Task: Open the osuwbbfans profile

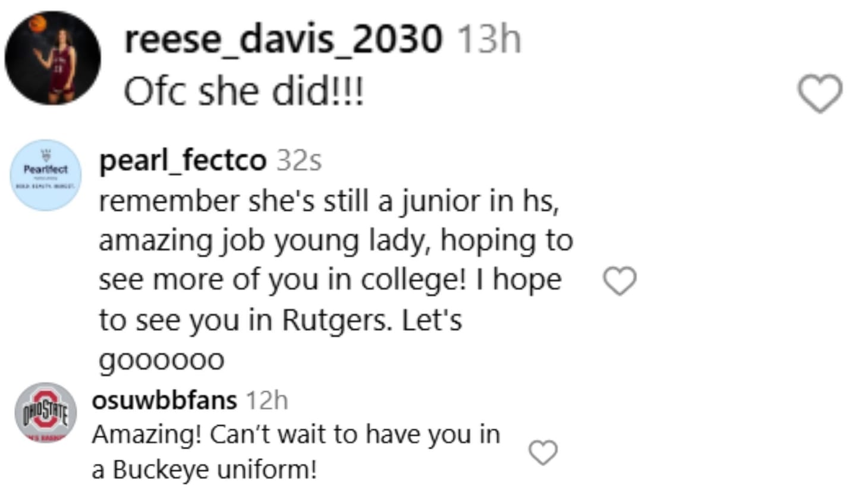Action: (x=165, y=400)
